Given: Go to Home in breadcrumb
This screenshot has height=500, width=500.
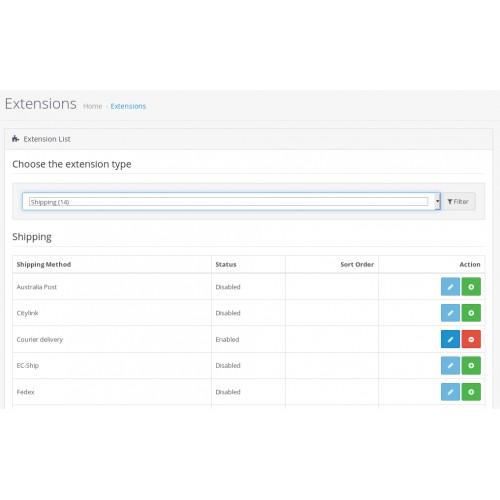Looking at the screenshot, I should click(93, 106).
